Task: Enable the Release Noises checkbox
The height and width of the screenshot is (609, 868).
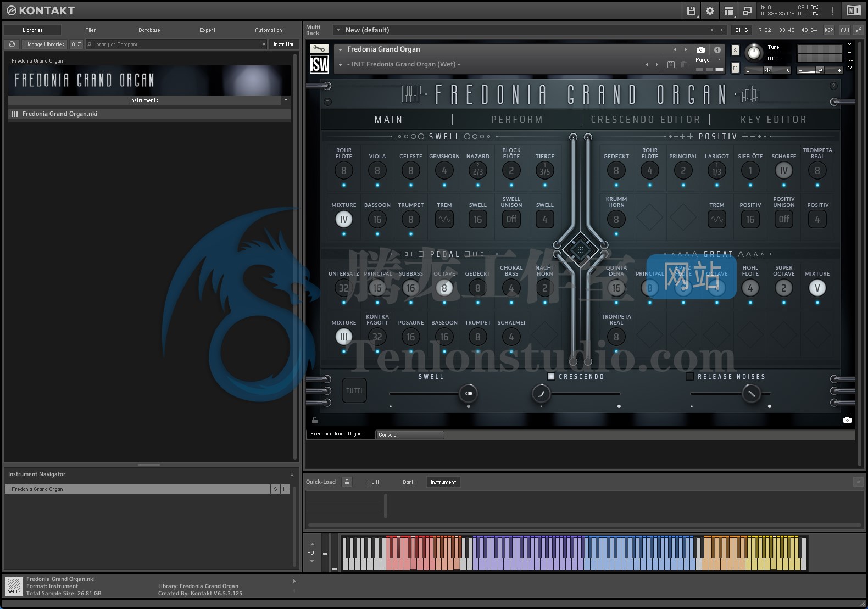Action: click(x=689, y=377)
